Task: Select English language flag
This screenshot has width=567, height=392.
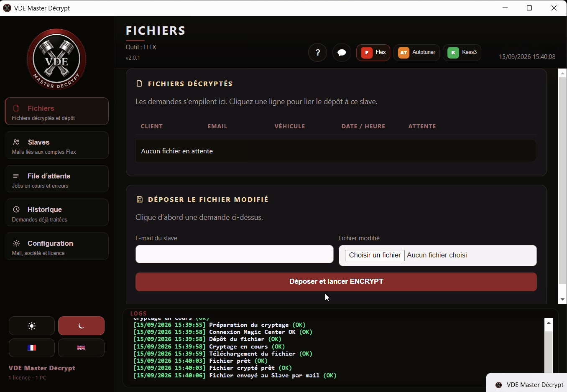Action: (x=82, y=348)
